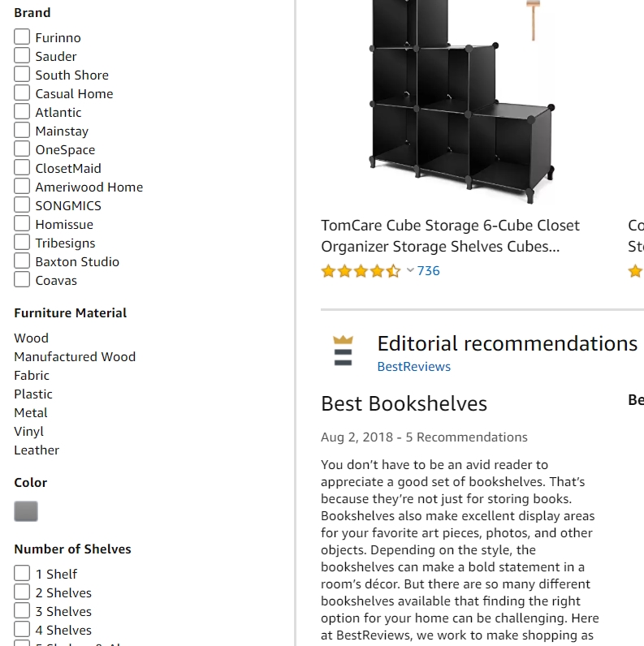
Task: Open the BestReviews link
Action: 413,366
